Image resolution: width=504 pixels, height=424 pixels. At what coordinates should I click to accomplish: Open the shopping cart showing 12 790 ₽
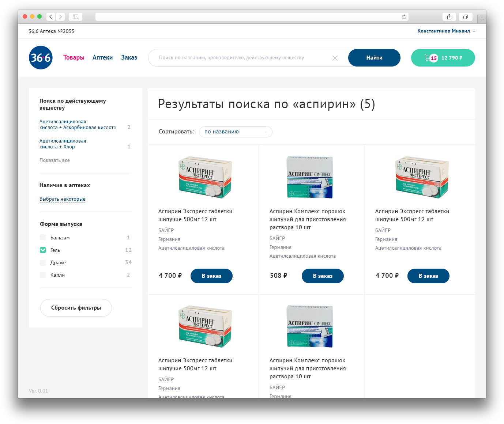tap(443, 58)
